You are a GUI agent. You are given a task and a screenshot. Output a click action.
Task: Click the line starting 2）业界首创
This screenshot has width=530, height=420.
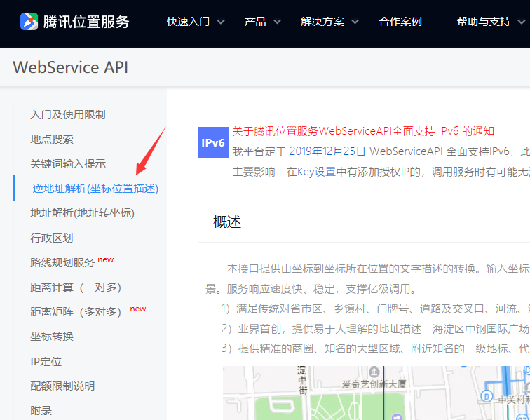click(376, 329)
